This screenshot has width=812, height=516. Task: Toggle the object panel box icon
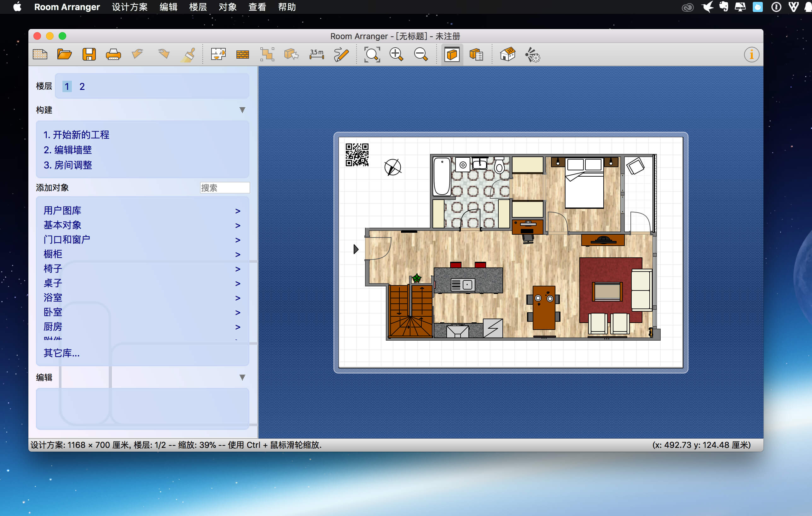pyautogui.click(x=452, y=54)
